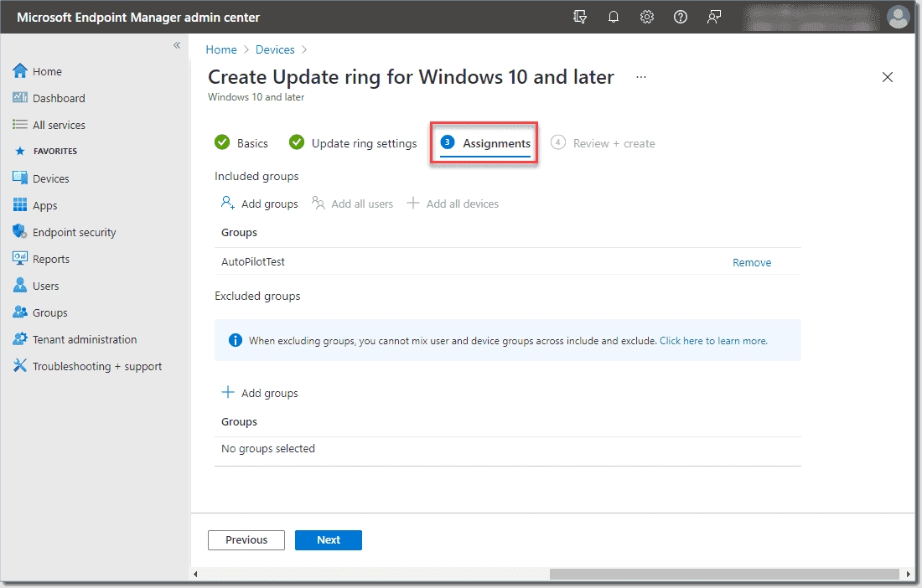The image size is (922, 588).
Task: Click the Apps grid icon
Action: pyautogui.click(x=20, y=205)
